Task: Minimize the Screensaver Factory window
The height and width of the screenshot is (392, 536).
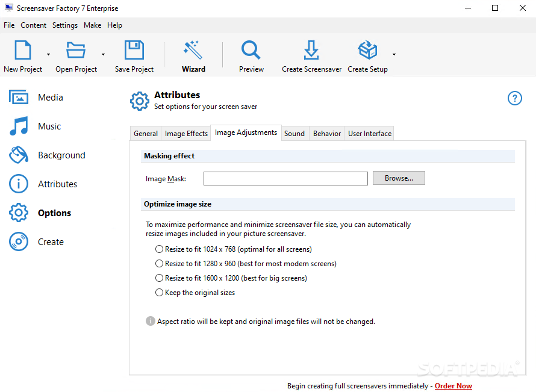Action: [x=468, y=8]
